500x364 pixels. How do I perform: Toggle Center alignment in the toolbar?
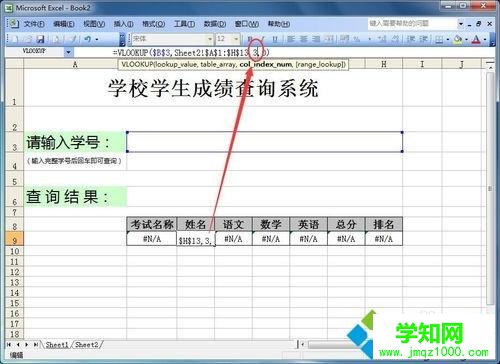point(304,39)
